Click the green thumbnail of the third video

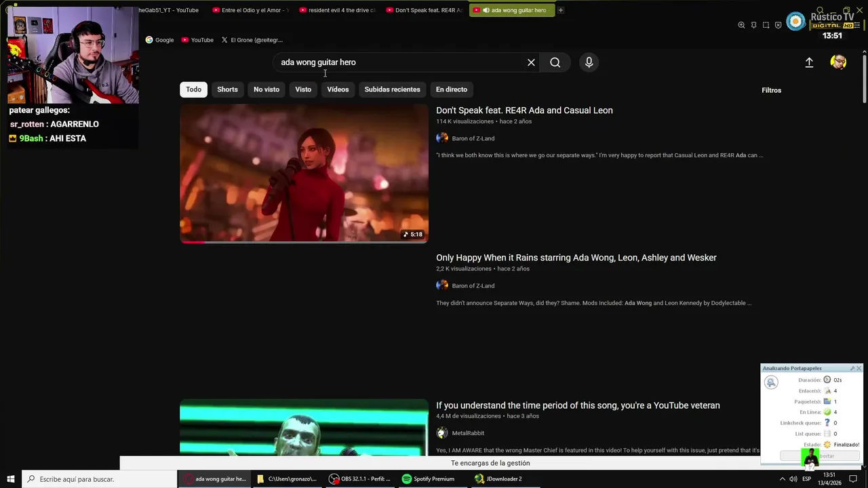point(304,428)
